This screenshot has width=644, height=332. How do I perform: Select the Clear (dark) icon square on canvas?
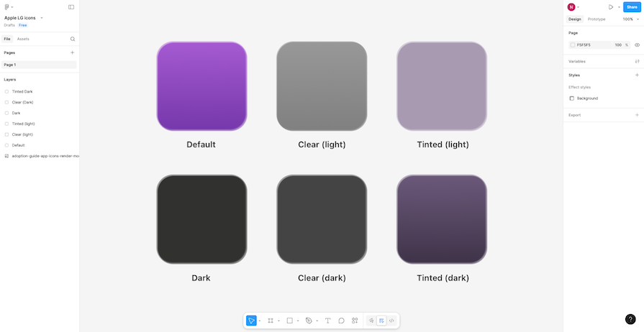[322, 220]
